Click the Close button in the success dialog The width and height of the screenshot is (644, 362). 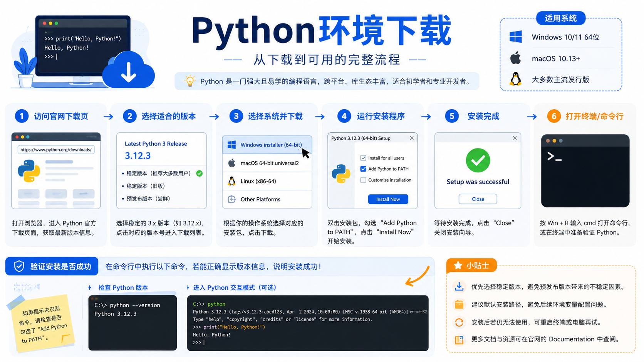click(478, 199)
